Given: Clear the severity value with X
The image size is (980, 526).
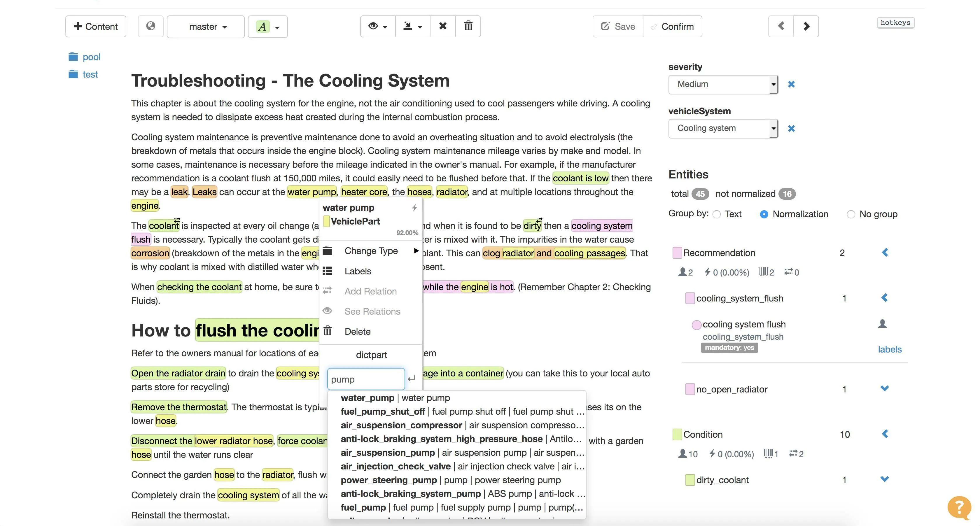Looking at the screenshot, I should click(791, 84).
